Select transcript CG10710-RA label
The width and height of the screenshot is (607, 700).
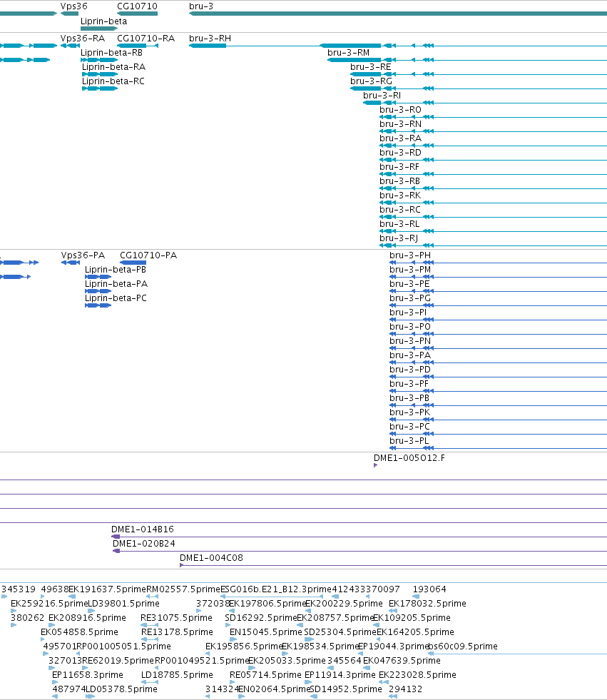[x=146, y=39]
